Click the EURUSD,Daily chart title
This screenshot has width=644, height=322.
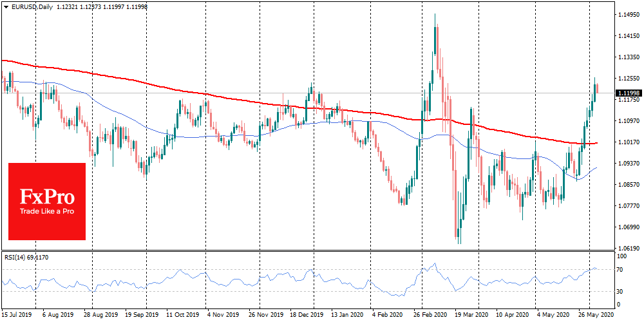[x=28, y=6]
